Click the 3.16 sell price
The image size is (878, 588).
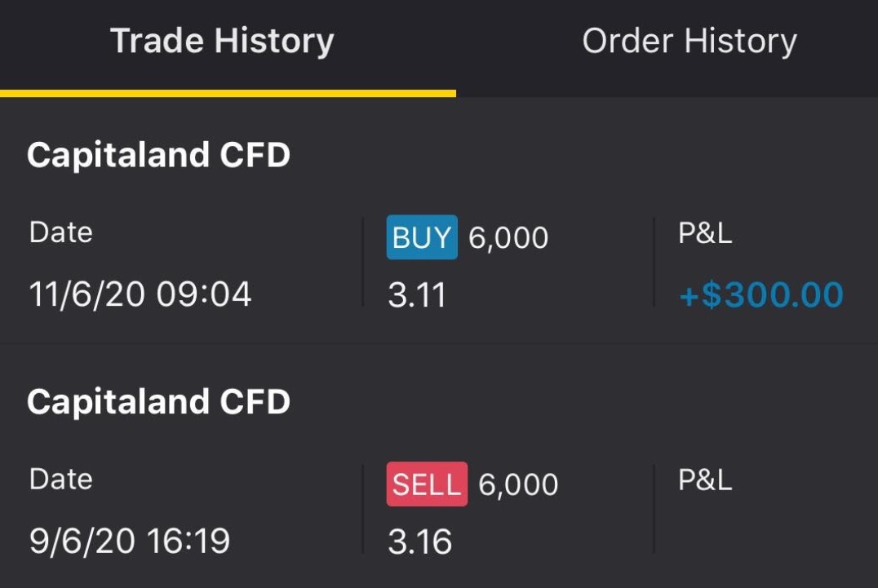tap(419, 542)
